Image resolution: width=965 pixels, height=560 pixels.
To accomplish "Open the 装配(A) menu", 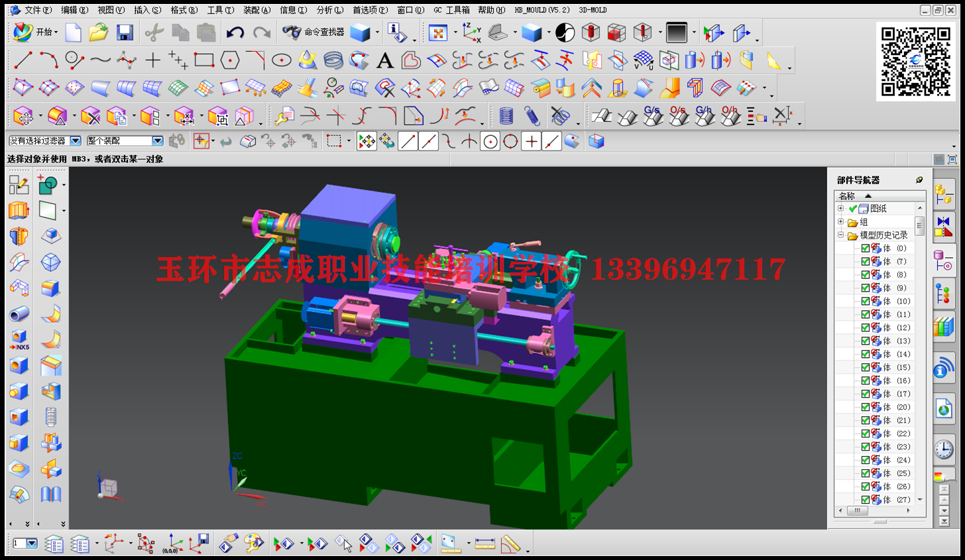I will (x=256, y=10).
